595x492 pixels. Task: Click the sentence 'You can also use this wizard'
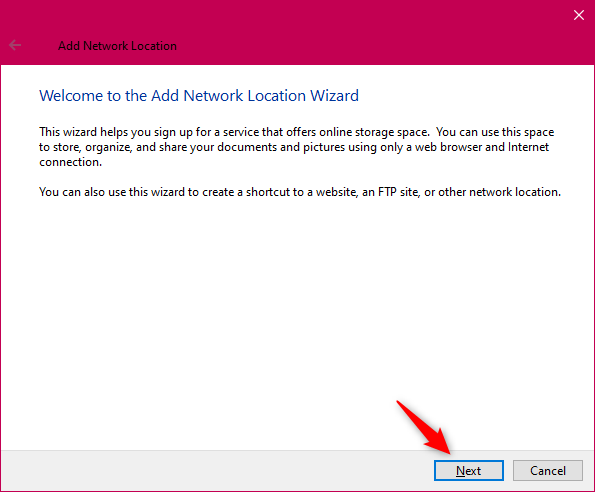300,192
